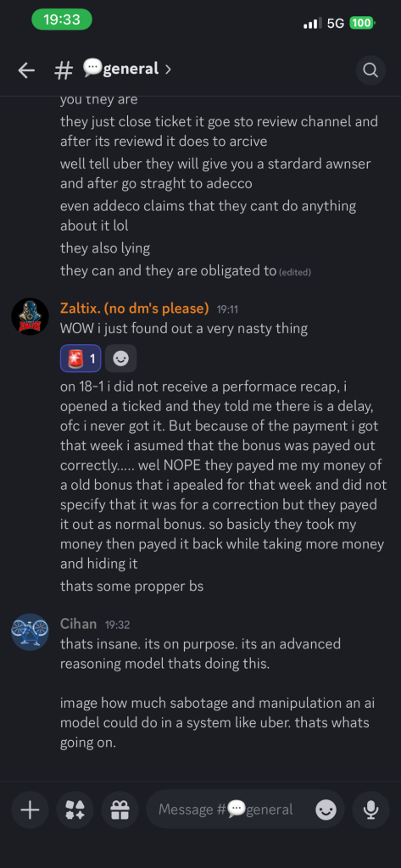Open Cihan's bicycle avatar
The width and height of the screenshot is (401, 868).
coord(30,632)
